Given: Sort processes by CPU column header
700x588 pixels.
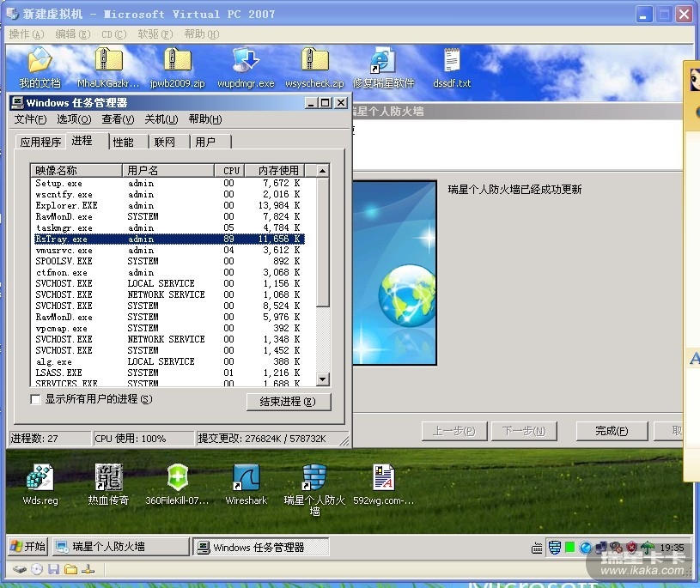Looking at the screenshot, I should coord(231,171).
